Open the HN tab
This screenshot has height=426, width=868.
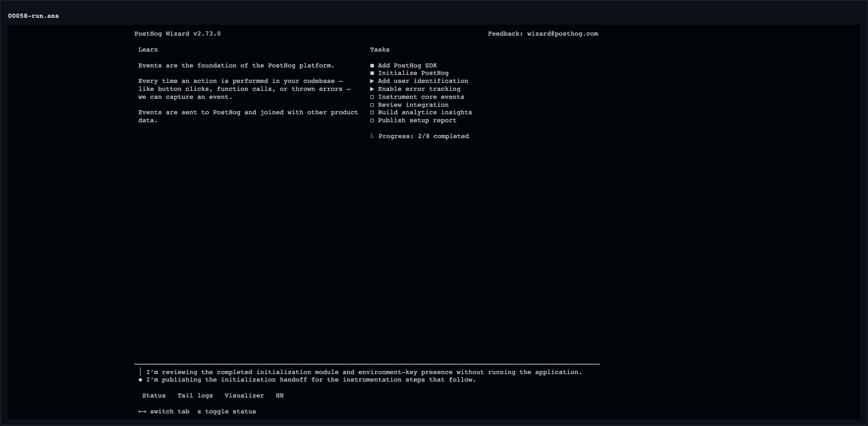tap(280, 396)
